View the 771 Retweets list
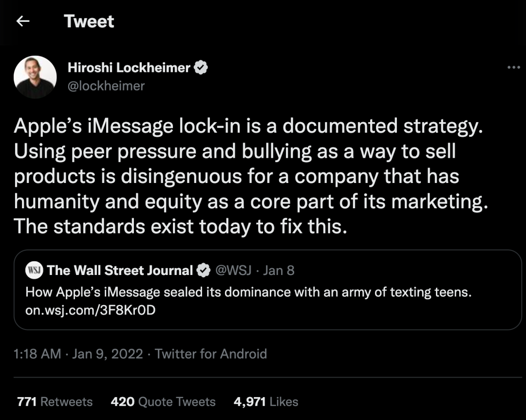The width and height of the screenshot is (526, 420). tap(55, 402)
